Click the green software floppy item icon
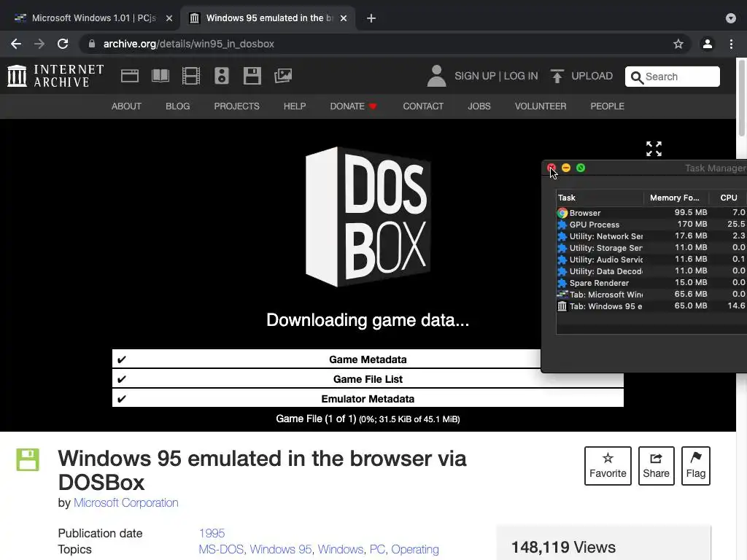The width and height of the screenshot is (747, 560). click(28, 460)
